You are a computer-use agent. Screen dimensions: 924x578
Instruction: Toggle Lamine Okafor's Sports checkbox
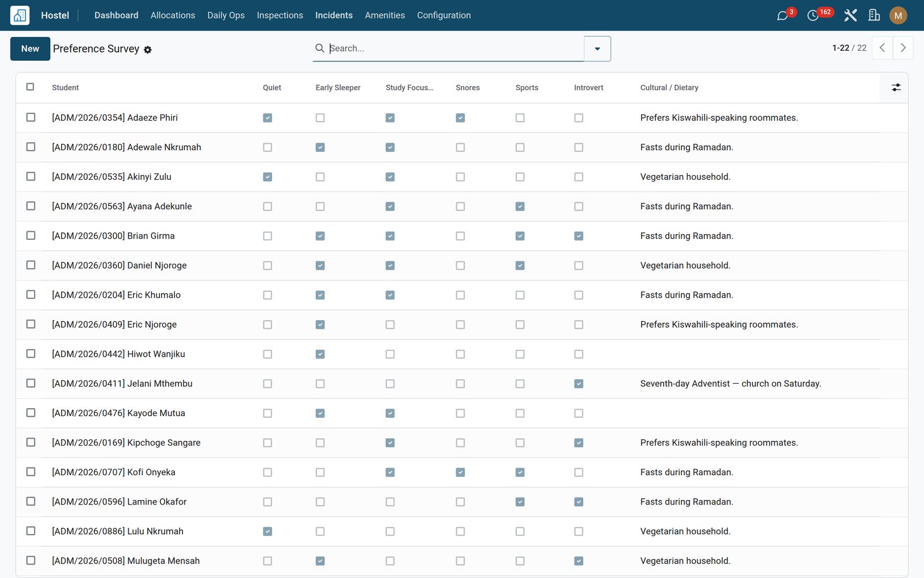520,502
